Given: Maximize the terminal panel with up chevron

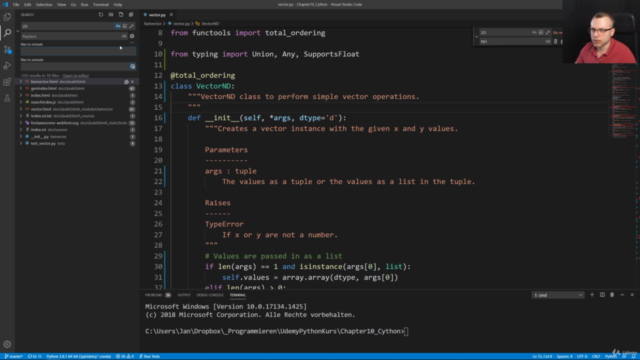Looking at the screenshot, I should click(622, 295).
